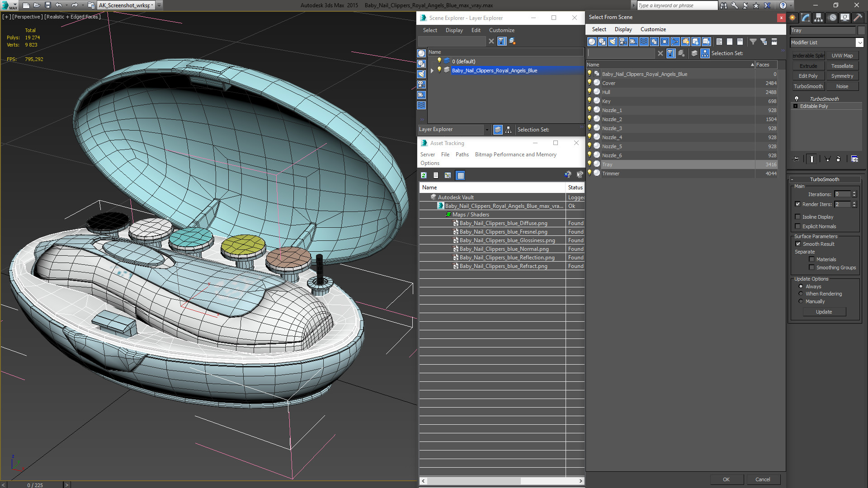The width and height of the screenshot is (868, 488).
Task: Open the Modify command panel tab
Action: [806, 18]
